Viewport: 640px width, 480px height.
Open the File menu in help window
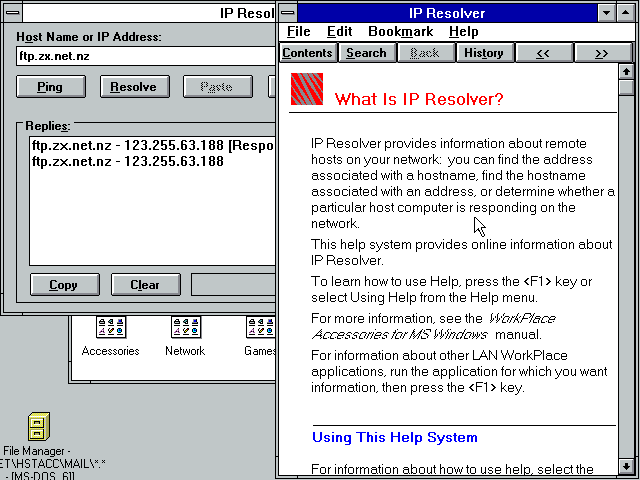point(298,31)
